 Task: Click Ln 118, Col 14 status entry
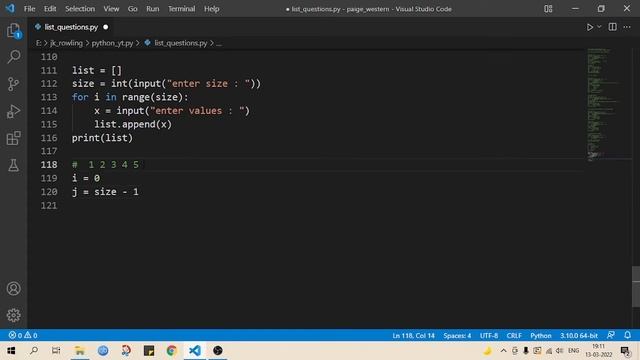pos(413,336)
